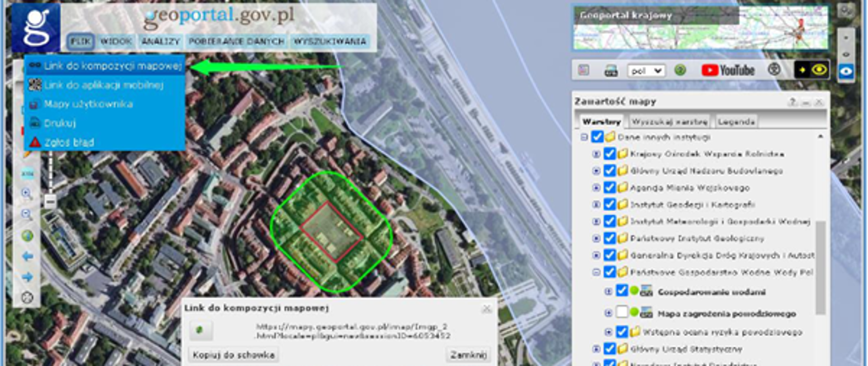The image size is (868, 366).
Task: Uncheck Państwowy Instytut Geologiczny layer group
Action: coord(609,238)
